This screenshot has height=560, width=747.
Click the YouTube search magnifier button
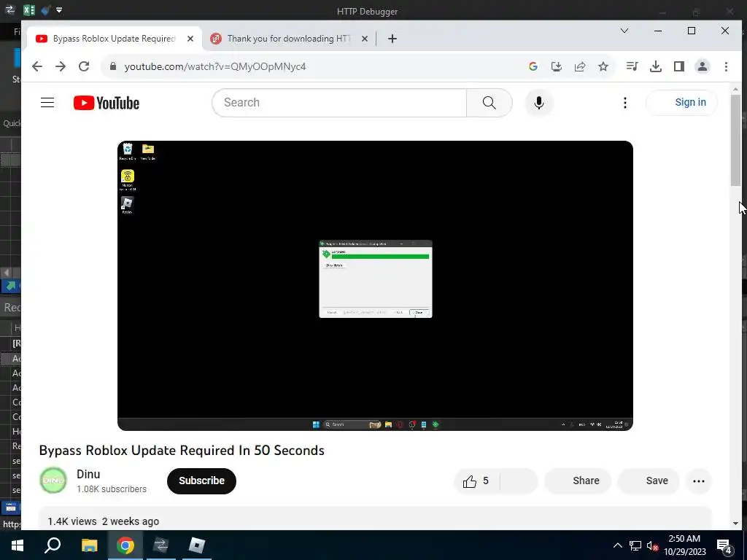489,102
